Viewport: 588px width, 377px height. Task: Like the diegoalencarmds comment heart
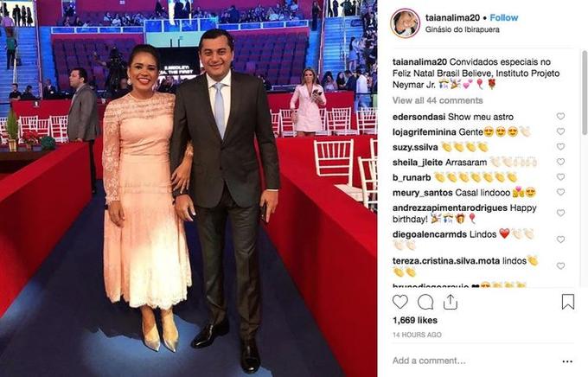[560, 240]
